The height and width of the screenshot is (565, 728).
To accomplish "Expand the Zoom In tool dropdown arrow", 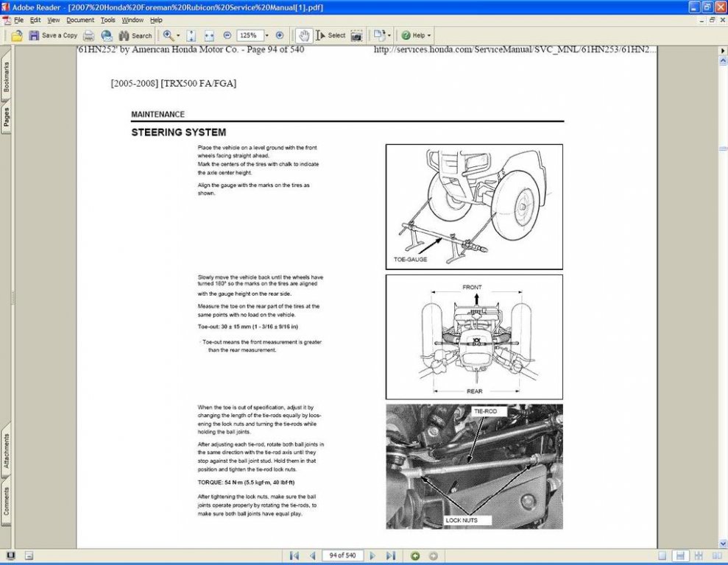I will tap(178, 35).
